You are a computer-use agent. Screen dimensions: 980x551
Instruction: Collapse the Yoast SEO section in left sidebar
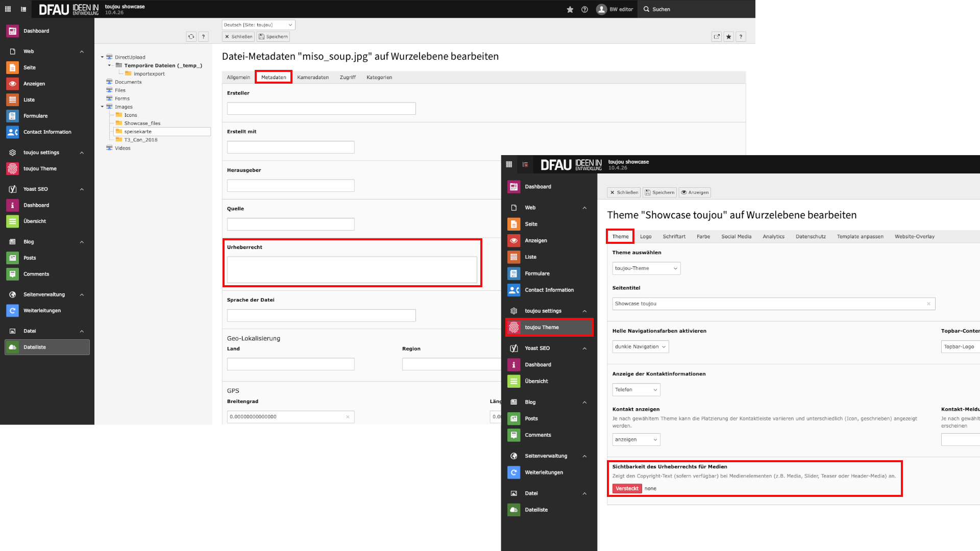82,189
